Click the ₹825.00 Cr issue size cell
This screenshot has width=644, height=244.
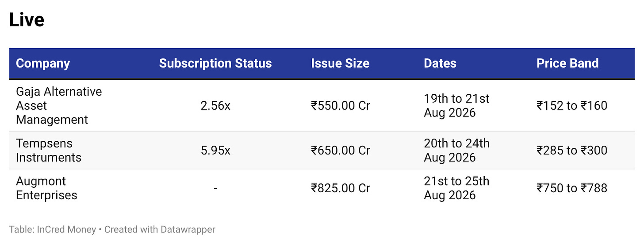pos(341,188)
